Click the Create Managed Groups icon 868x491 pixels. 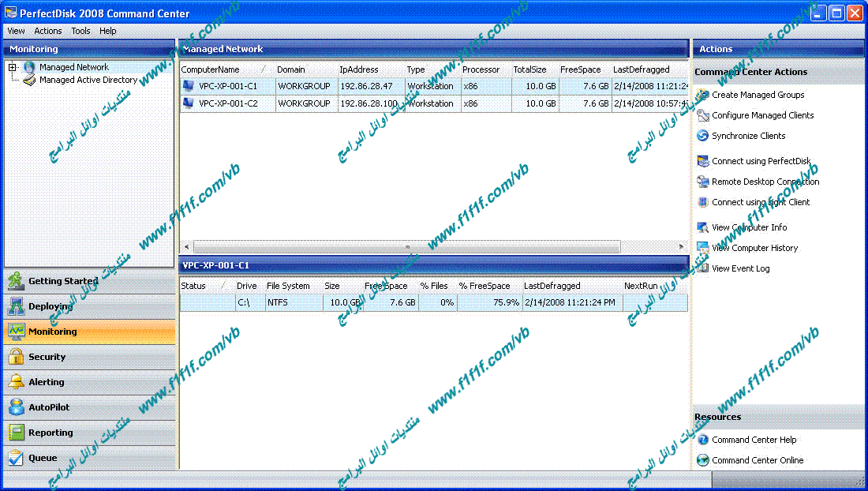pos(702,95)
